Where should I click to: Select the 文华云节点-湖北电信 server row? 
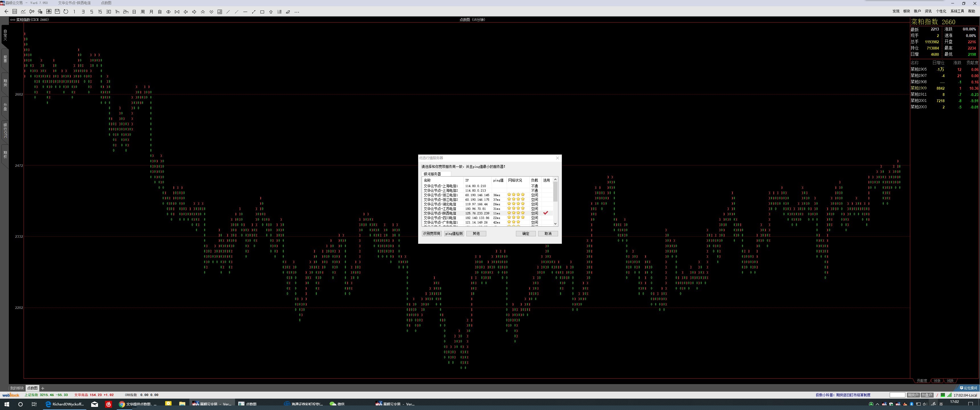pos(440,204)
